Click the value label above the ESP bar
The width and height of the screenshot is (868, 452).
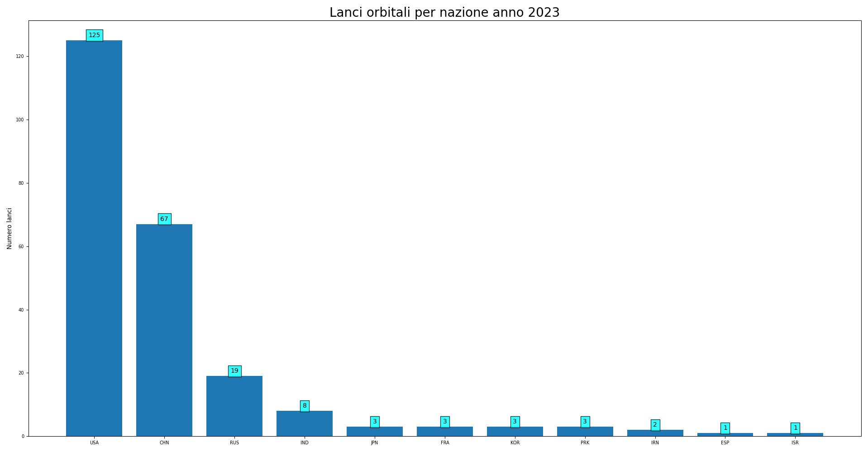coord(725,428)
